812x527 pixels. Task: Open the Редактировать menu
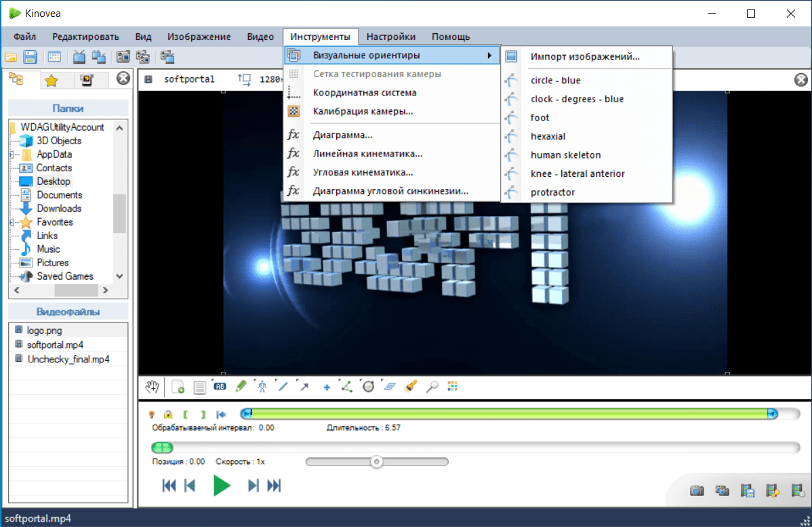85,37
